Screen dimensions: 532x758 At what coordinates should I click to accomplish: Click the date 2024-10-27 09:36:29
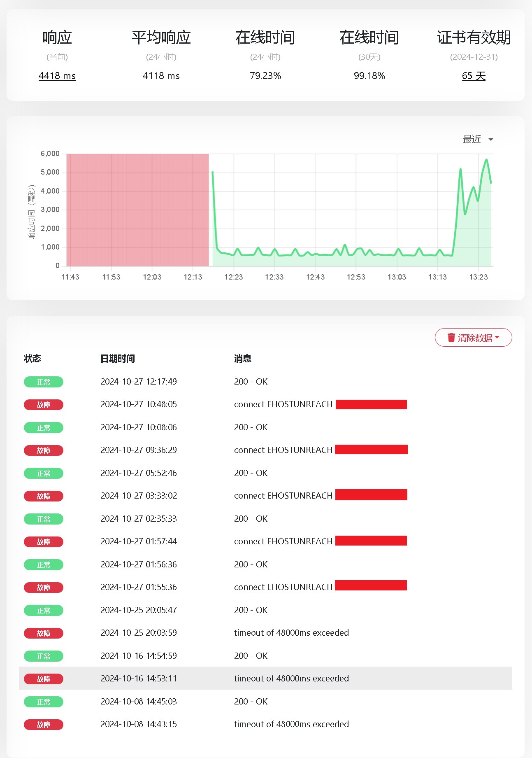tap(139, 450)
